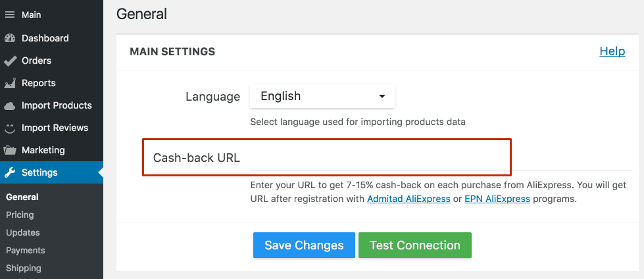This screenshot has width=644, height=279.
Task: Open the Help link in Main Settings
Action: click(x=612, y=51)
